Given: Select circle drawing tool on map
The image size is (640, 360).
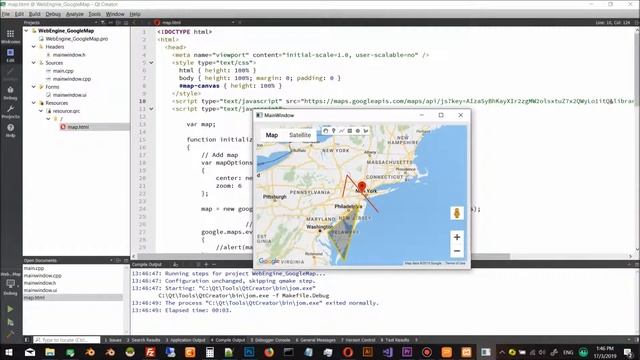Looking at the screenshot, I should tap(358, 131).
